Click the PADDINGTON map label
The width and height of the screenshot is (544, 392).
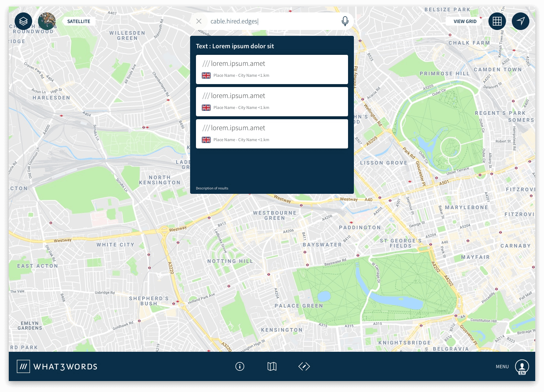360,227
